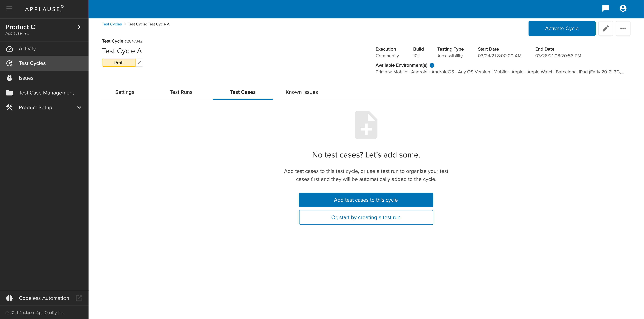
Task: Click the Build value 10.1
Action: pyautogui.click(x=417, y=56)
